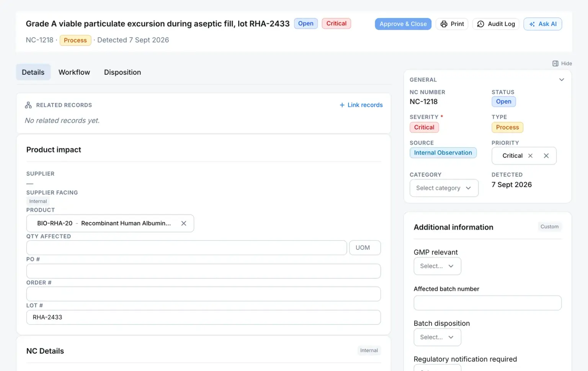The image size is (588, 371).
Task: Click the Open status badge in header
Action: [305, 23]
